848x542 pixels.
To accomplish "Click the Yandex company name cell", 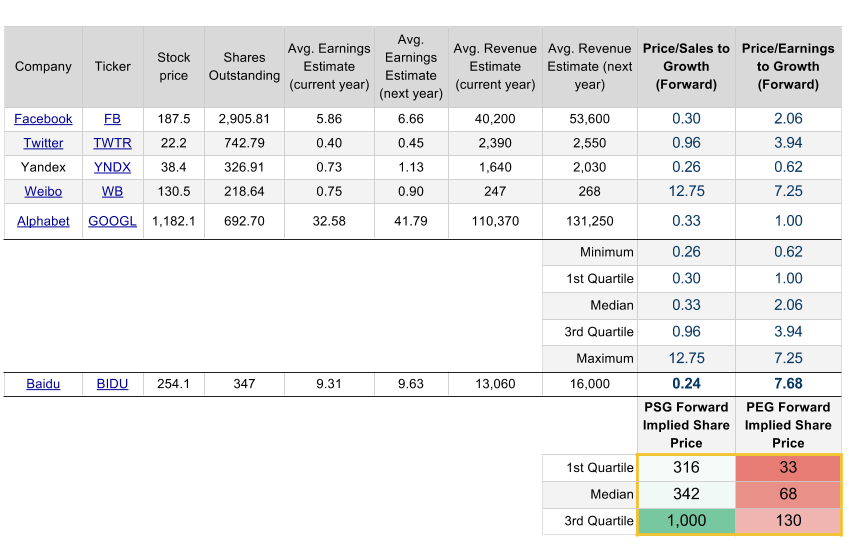I will 43,167.
